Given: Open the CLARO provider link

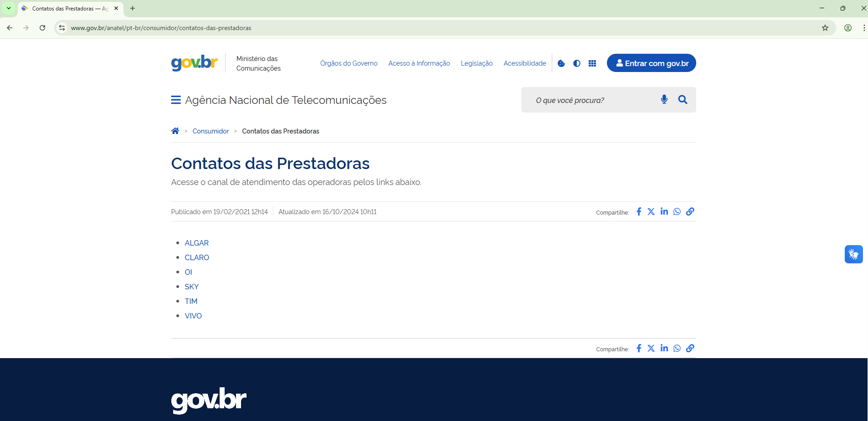Looking at the screenshot, I should (197, 257).
